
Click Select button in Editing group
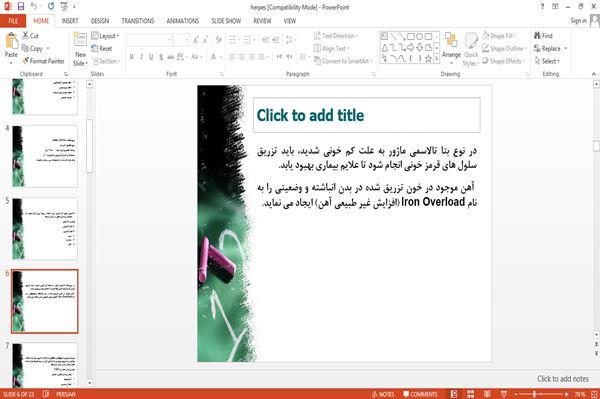(548, 61)
